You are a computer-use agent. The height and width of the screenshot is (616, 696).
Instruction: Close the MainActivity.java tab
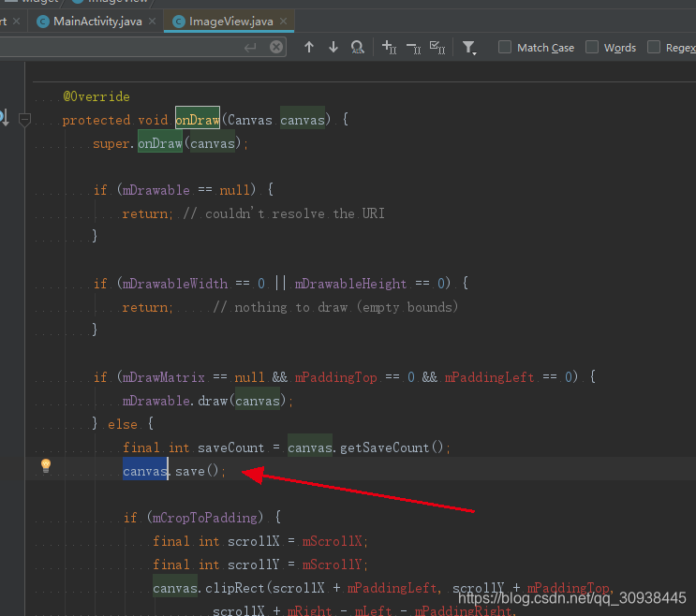(x=153, y=22)
